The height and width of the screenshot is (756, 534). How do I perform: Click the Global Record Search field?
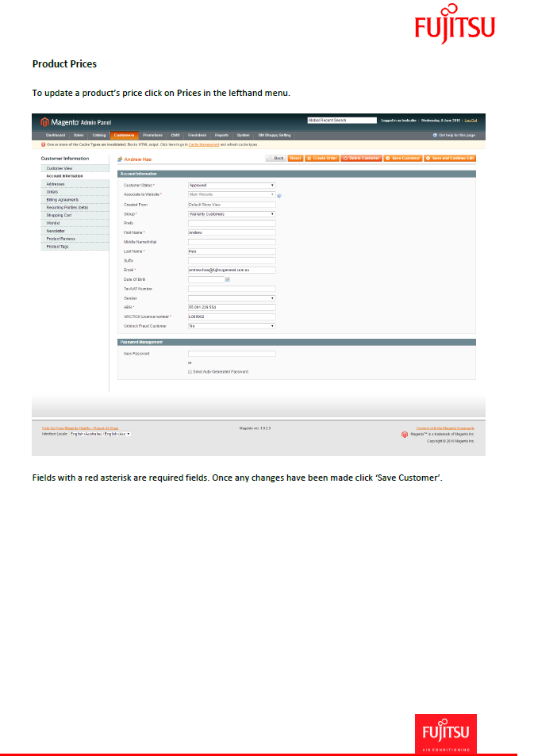coord(342,121)
